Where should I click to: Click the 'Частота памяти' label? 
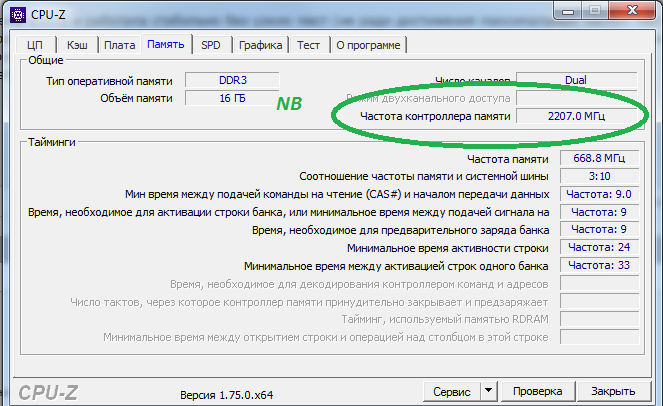click(x=507, y=159)
